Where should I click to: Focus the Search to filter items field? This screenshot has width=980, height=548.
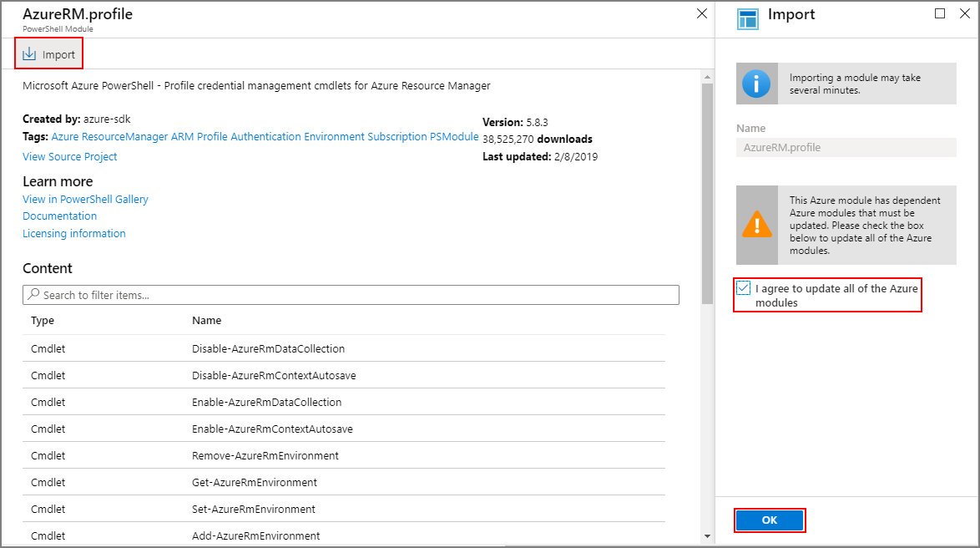[x=351, y=295]
